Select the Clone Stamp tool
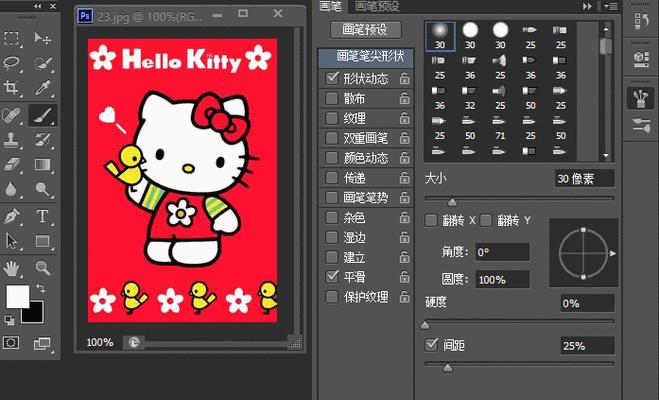 [x=11, y=140]
